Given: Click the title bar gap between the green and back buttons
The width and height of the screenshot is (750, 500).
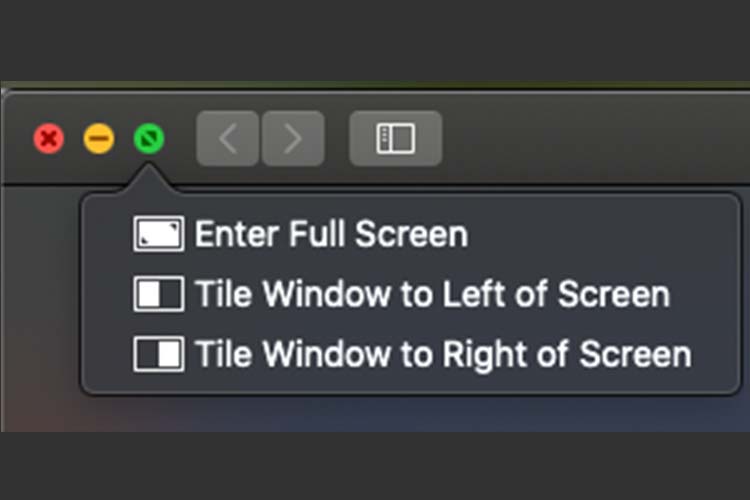Looking at the screenshot, I should coord(180,138).
